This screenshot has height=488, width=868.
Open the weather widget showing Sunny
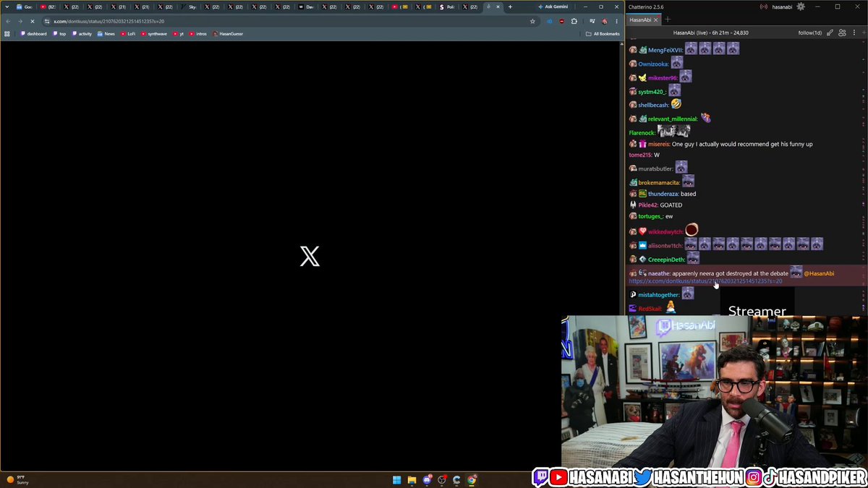tap(17, 479)
